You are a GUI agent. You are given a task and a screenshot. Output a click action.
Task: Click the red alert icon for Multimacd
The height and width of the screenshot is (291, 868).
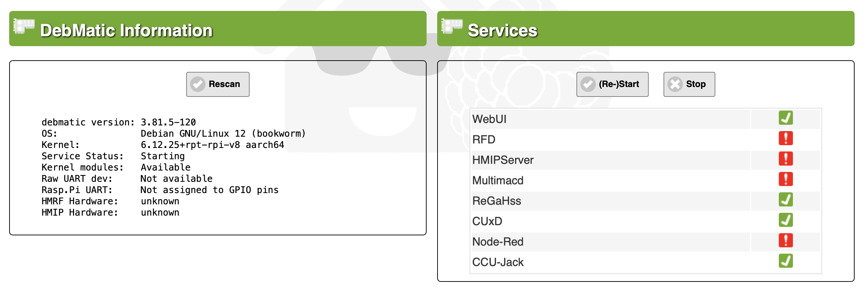click(x=786, y=179)
